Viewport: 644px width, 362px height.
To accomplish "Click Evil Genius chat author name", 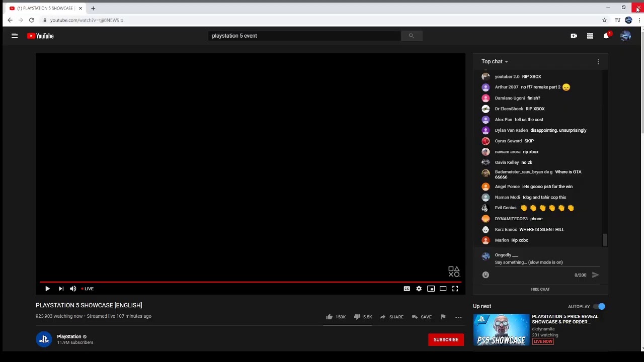I will click(505, 208).
